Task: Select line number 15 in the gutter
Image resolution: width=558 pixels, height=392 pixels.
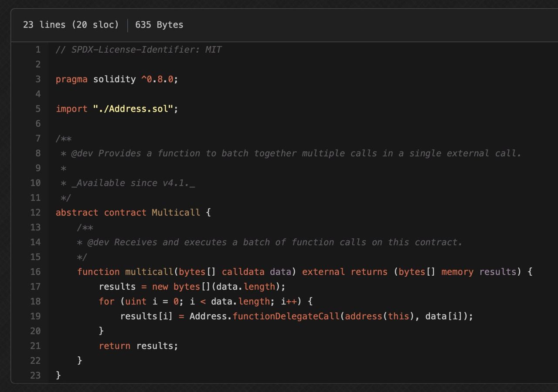Action: 35,257
